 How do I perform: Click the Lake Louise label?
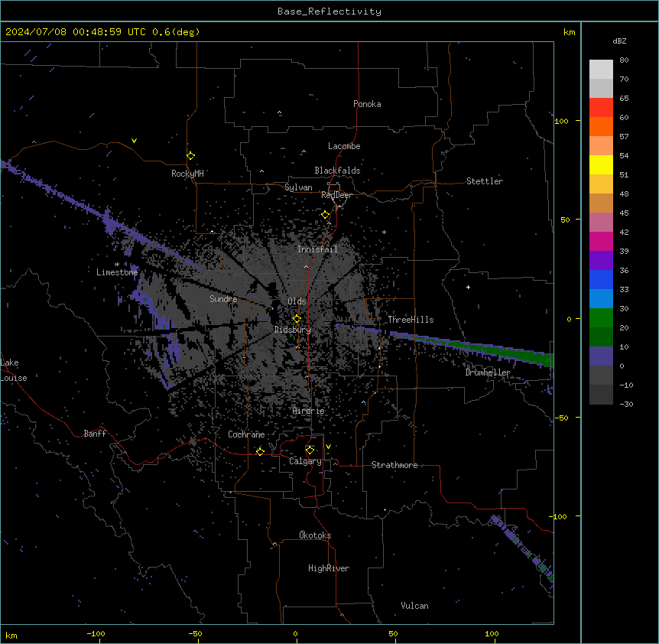pyautogui.click(x=14, y=370)
